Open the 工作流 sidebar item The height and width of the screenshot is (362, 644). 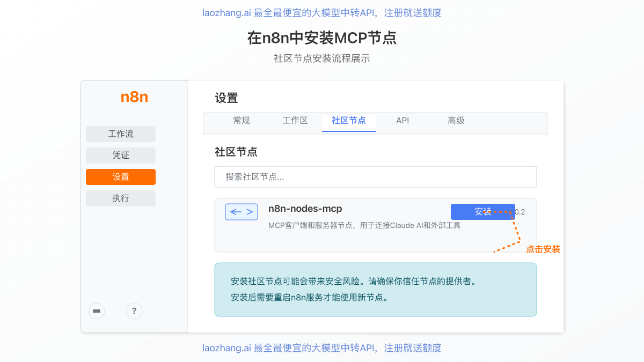(121, 134)
